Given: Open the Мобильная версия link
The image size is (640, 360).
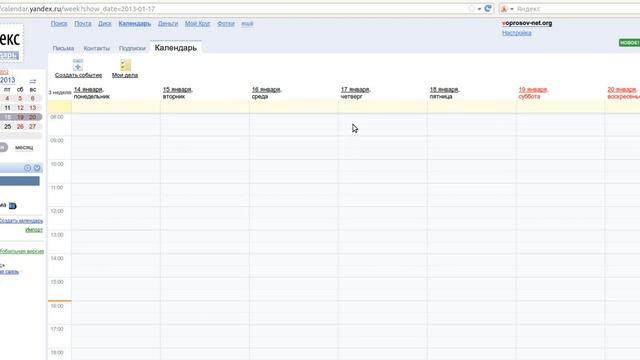Looking at the screenshot, I should coord(22,251).
